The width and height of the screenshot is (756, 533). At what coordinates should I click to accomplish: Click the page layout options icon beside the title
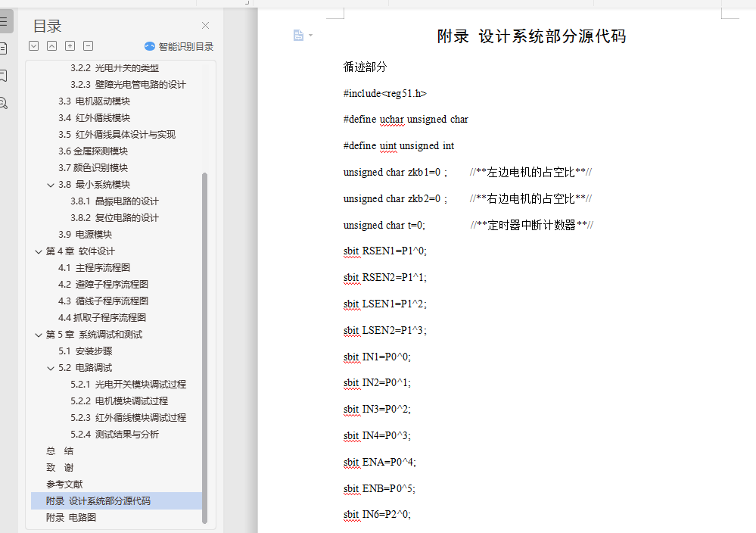pos(298,36)
